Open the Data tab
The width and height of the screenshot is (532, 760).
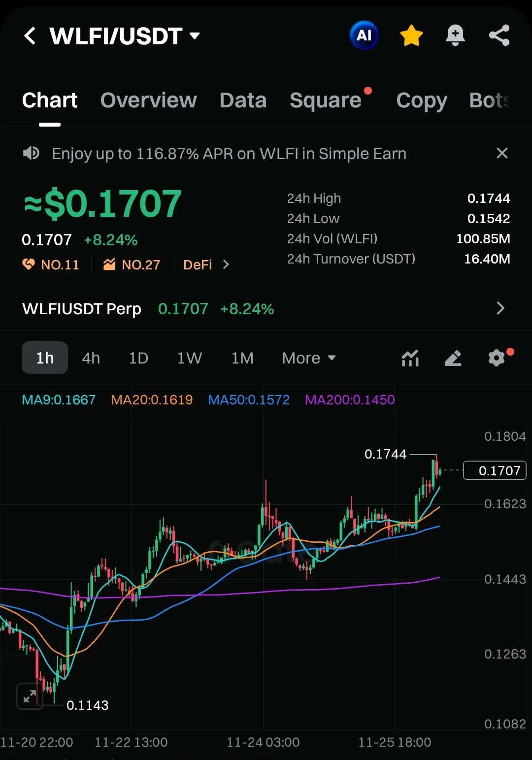[x=243, y=100]
